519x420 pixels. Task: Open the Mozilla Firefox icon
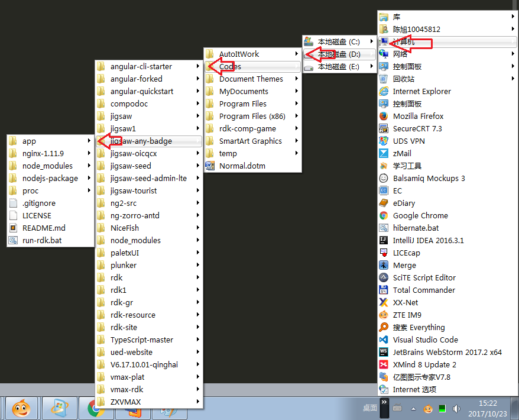pos(383,117)
